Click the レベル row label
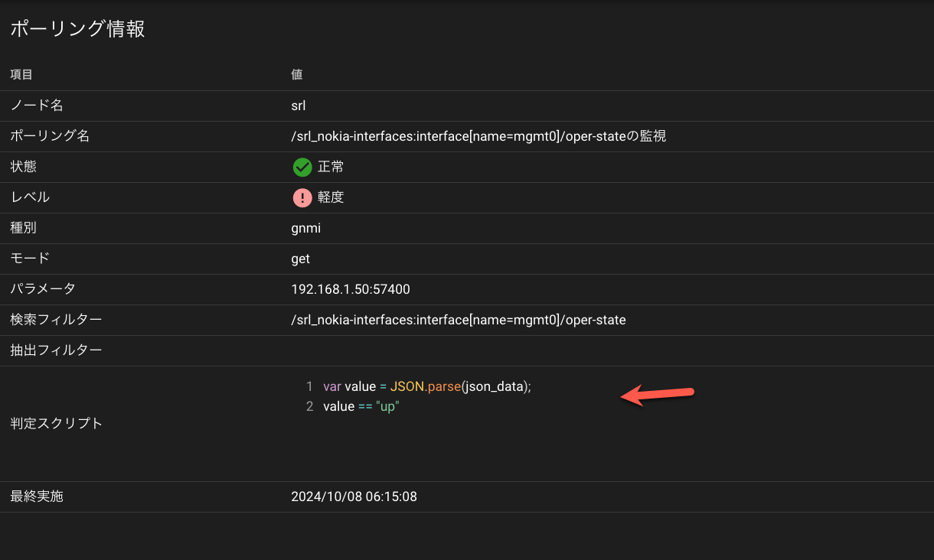934x560 pixels. pyautogui.click(x=30, y=197)
